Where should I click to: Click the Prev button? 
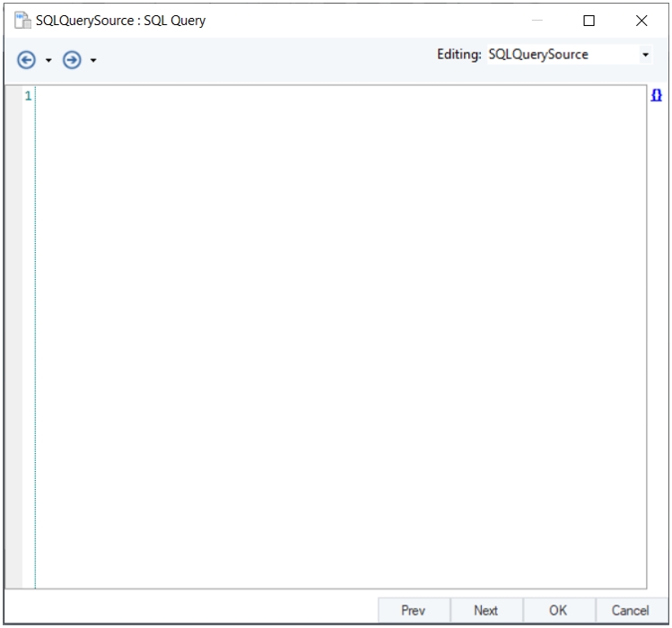click(x=414, y=610)
